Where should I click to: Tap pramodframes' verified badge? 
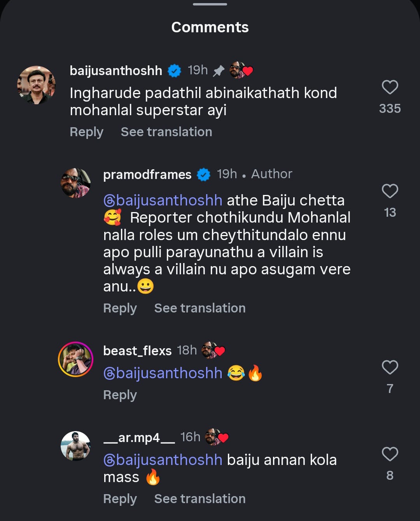pos(203,175)
